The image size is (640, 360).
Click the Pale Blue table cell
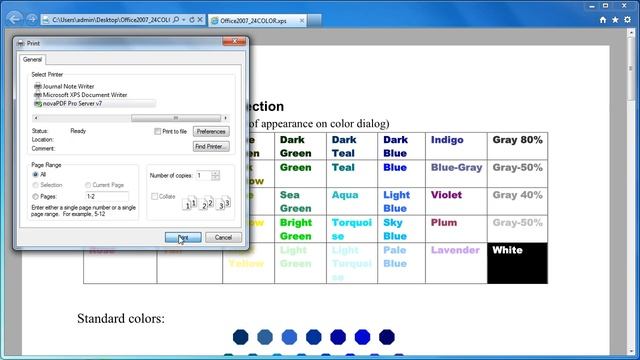point(401,263)
